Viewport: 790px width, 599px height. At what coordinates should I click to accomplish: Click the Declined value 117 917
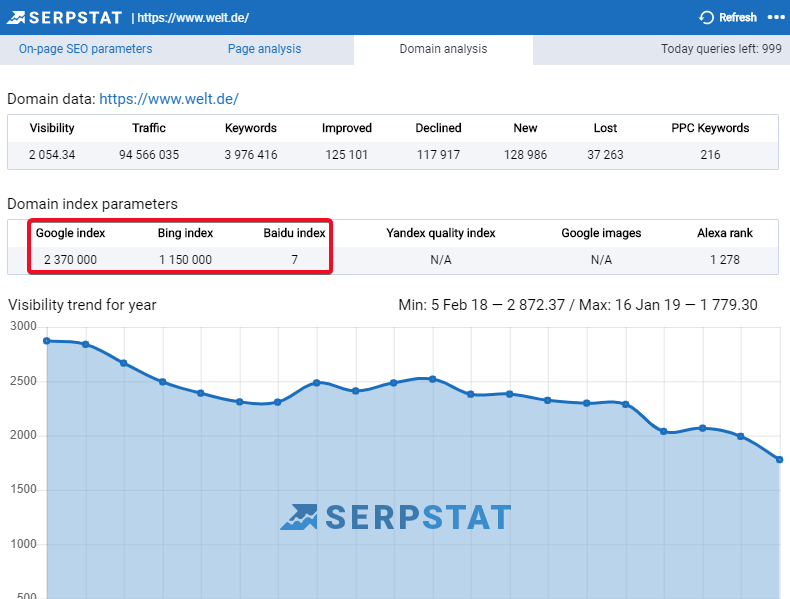pyautogui.click(x=438, y=155)
